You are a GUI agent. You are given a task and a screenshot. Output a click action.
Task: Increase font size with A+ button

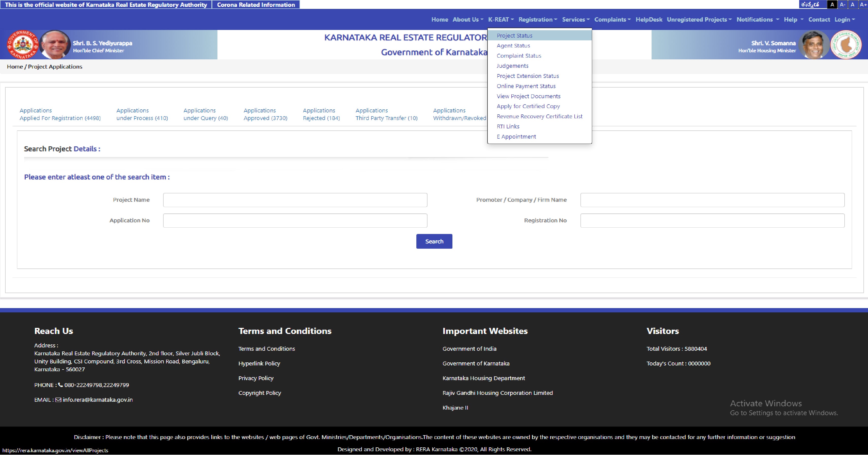coord(863,4)
